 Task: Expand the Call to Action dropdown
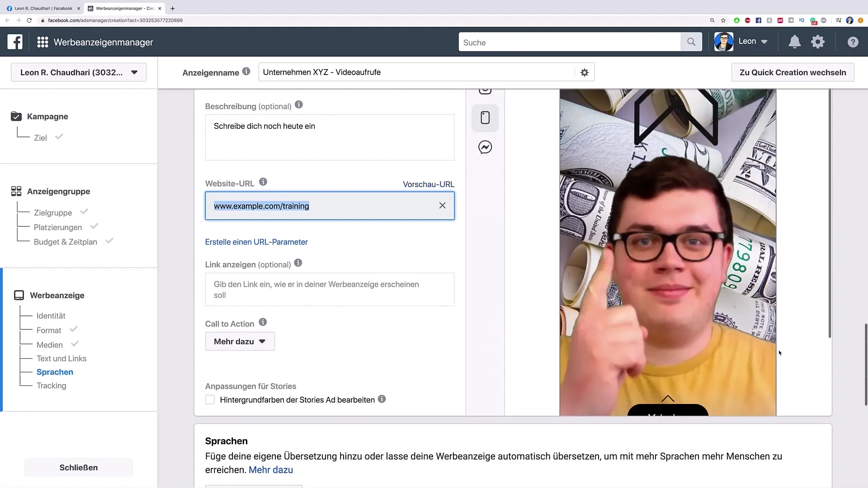238,341
